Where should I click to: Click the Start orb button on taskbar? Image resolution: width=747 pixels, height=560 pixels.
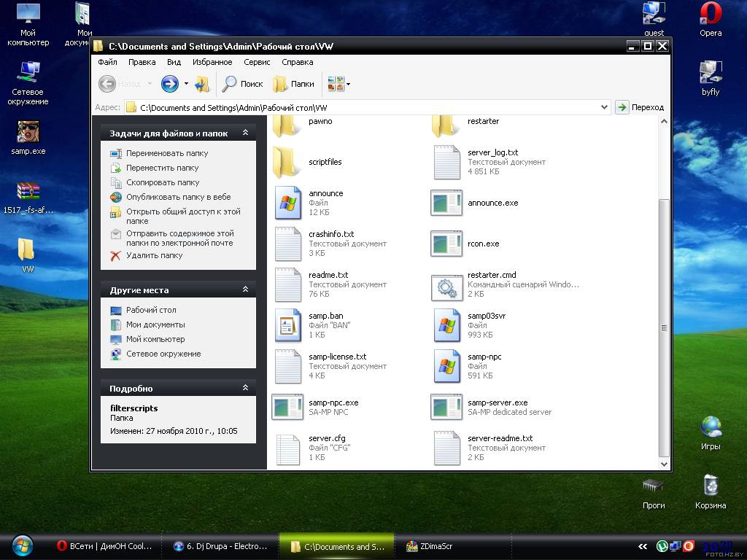tap(22, 546)
